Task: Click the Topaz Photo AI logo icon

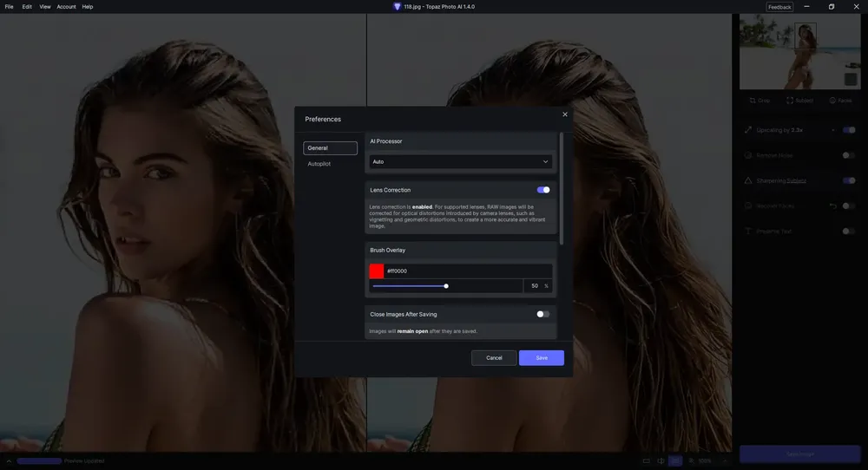Action: point(397,7)
